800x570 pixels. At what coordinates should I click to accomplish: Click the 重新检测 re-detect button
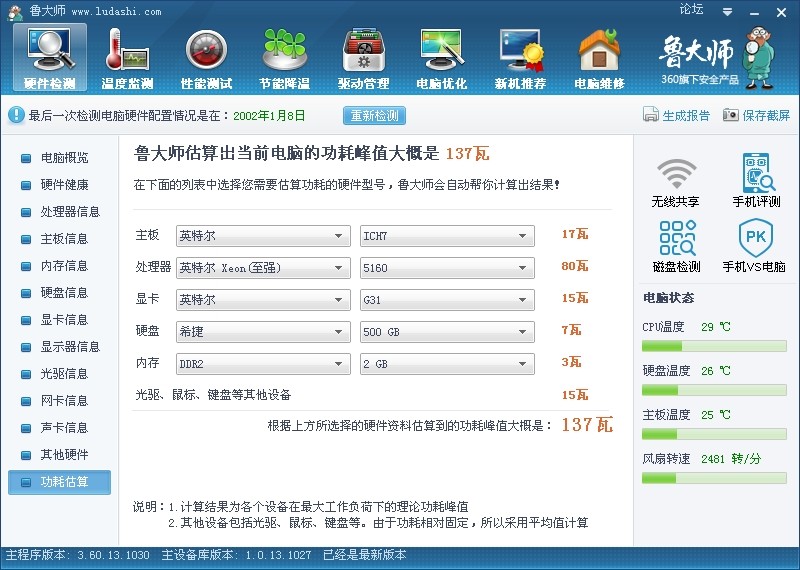[375, 115]
